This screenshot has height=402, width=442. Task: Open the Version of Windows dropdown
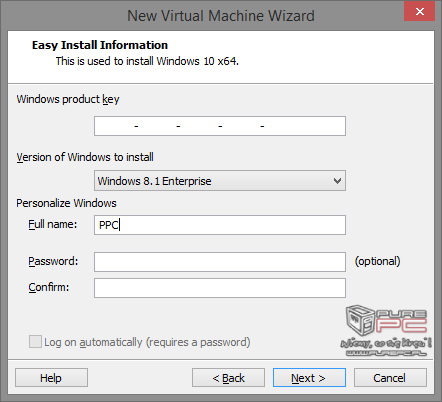point(220,181)
